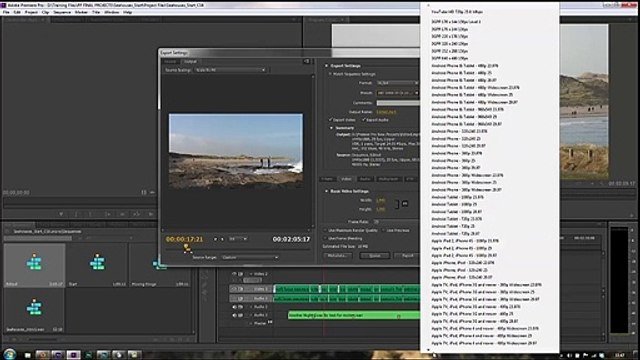Image resolution: width=640 pixels, height=360 pixels.
Task: Click the Export Settings panel menu icon
Action: [307, 61]
